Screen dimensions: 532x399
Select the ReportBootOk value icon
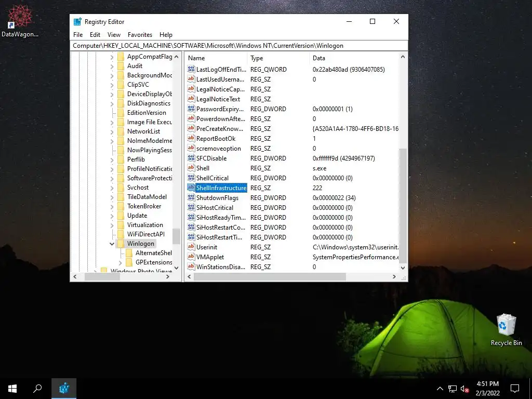point(191,138)
